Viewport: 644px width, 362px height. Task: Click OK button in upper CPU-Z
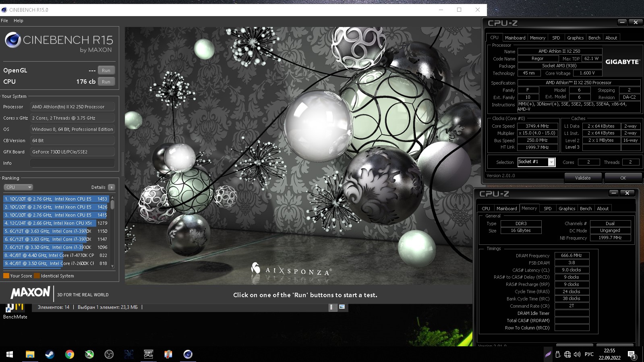(x=623, y=178)
